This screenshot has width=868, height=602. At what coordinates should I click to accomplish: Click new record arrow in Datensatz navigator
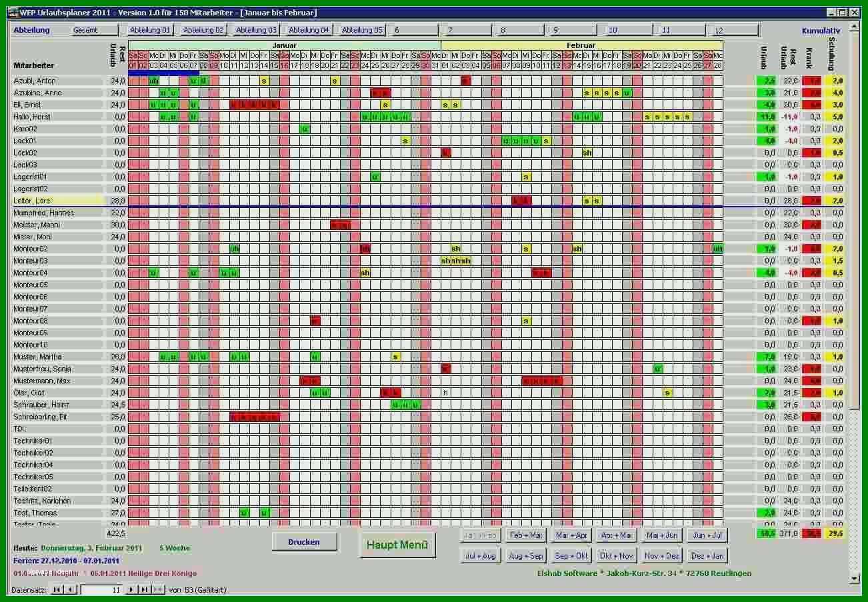click(x=158, y=589)
